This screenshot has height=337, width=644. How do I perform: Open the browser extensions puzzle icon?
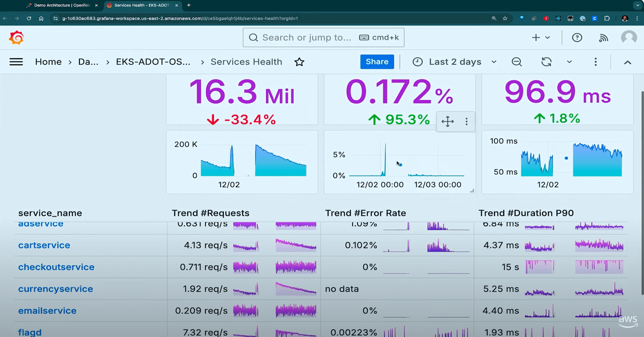point(607,18)
